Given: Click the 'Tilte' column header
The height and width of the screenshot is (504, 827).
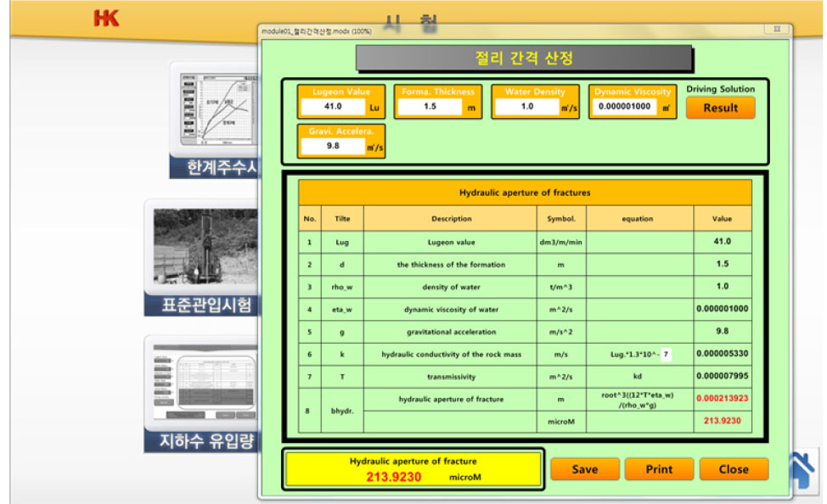Looking at the screenshot, I should 342,219.
